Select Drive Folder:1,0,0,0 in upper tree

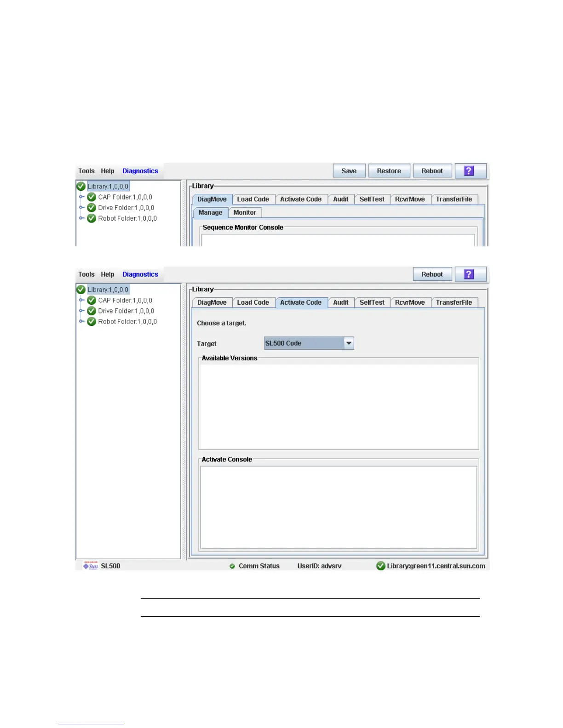tap(126, 208)
